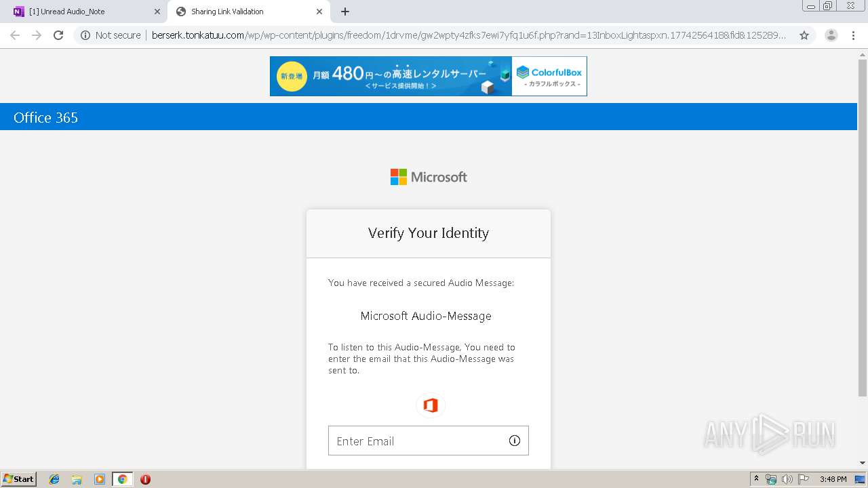Click the Microsoft logo

tap(429, 177)
